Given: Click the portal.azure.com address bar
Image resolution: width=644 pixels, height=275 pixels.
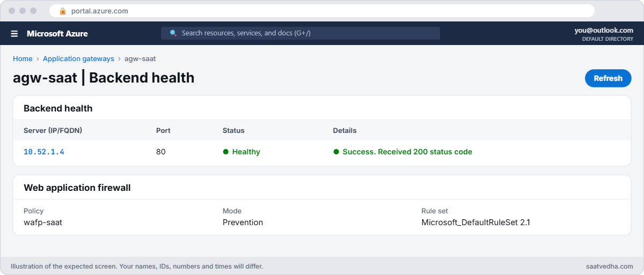Looking at the screenshot, I should click(322, 11).
